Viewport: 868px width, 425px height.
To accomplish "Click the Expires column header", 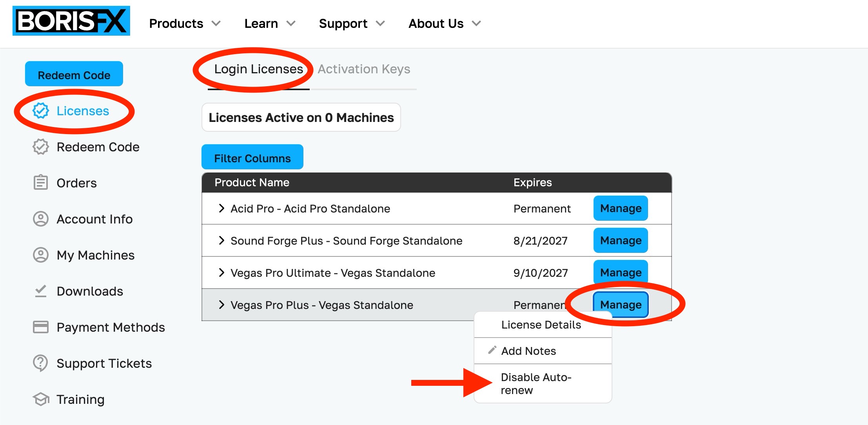I will (x=532, y=182).
